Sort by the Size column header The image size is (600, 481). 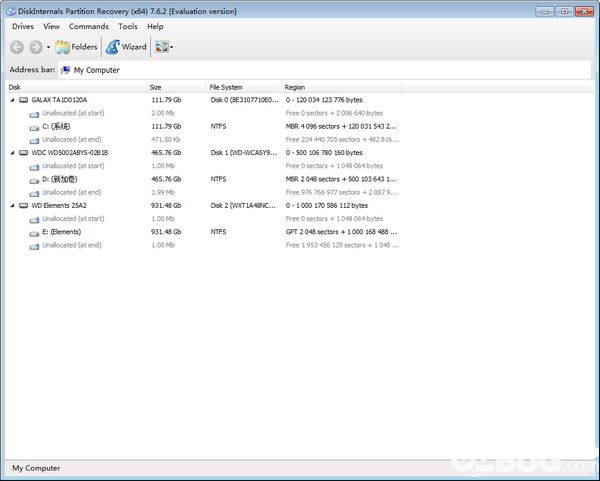(176, 87)
